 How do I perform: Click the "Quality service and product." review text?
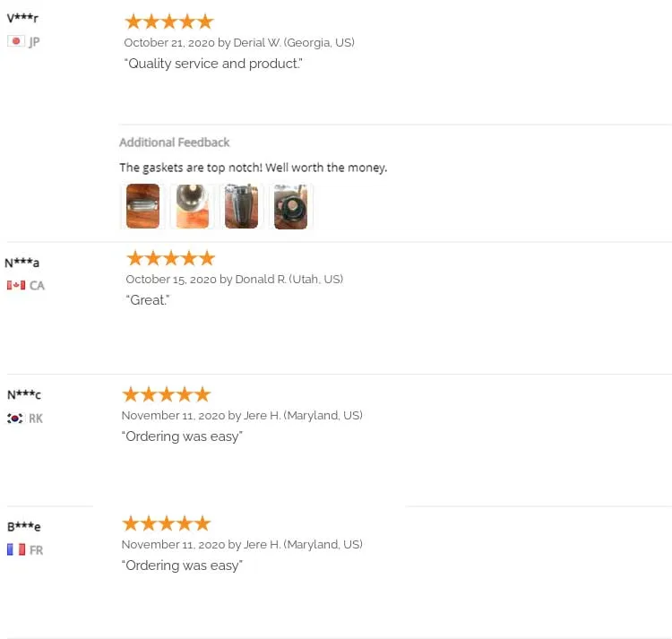[x=213, y=64]
